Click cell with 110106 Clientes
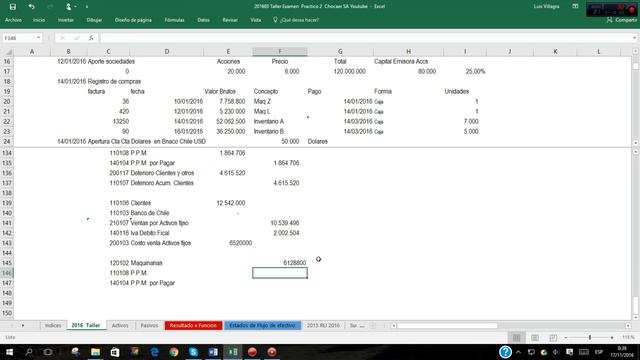The width and height of the screenshot is (640, 360). pos(130,203)
